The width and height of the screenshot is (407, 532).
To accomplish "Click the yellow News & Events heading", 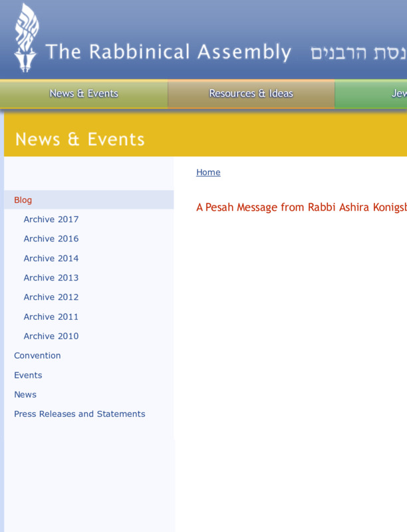I will [80, 140].
